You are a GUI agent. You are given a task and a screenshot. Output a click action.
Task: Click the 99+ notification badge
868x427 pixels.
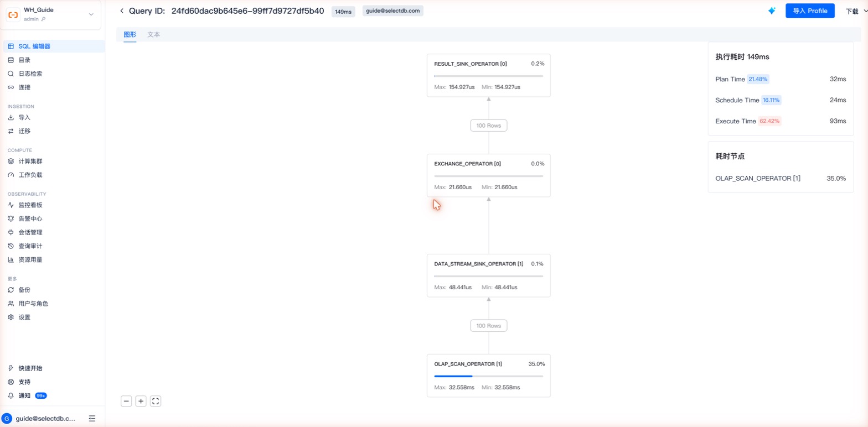click(41, 396)
